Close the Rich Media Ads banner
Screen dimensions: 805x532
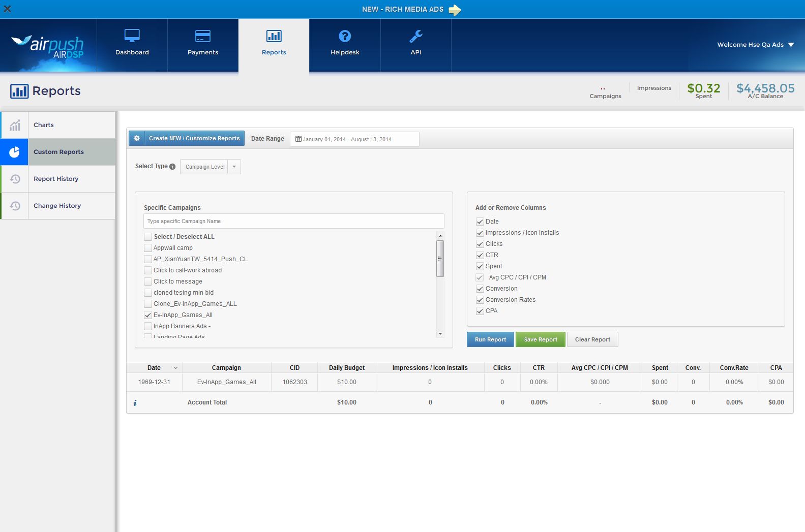tap(8, 9)
